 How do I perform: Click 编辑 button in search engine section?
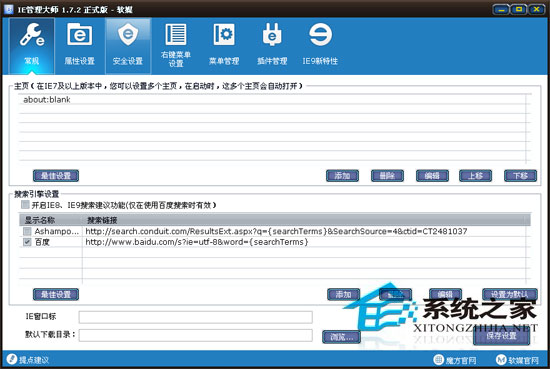(445, 294)
